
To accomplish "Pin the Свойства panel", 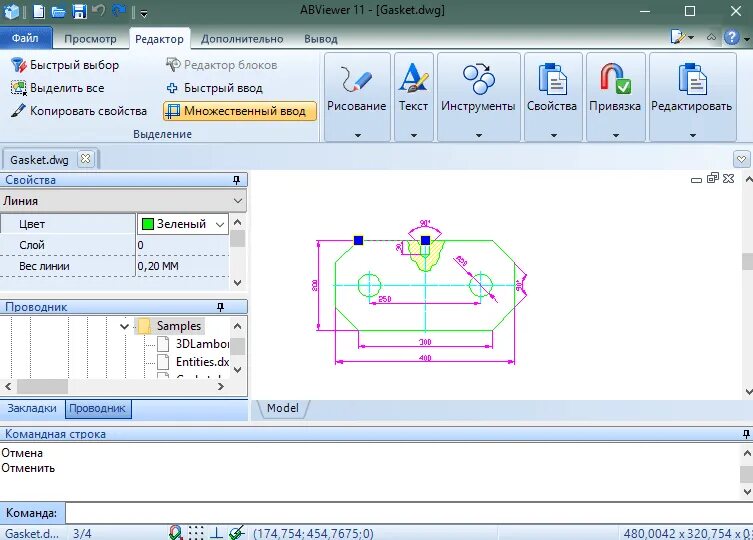I will (x=236, y=180).
